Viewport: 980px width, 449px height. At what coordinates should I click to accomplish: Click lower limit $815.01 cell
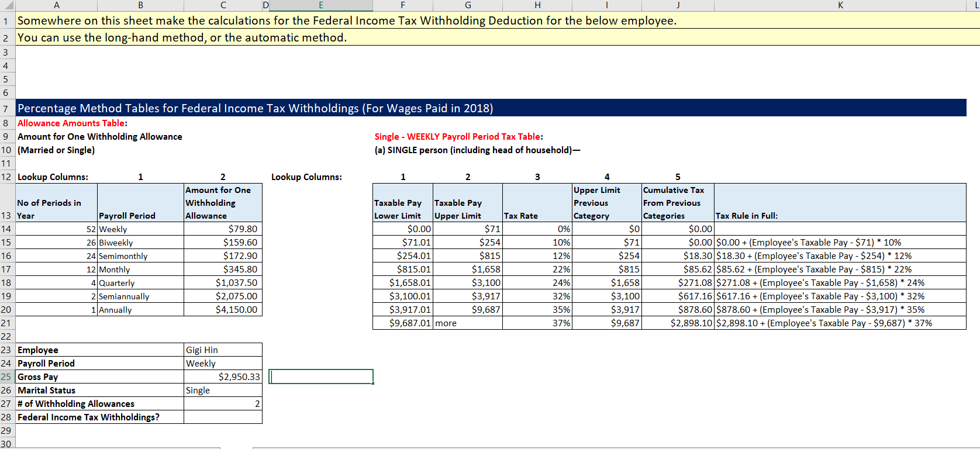(403, 269)
